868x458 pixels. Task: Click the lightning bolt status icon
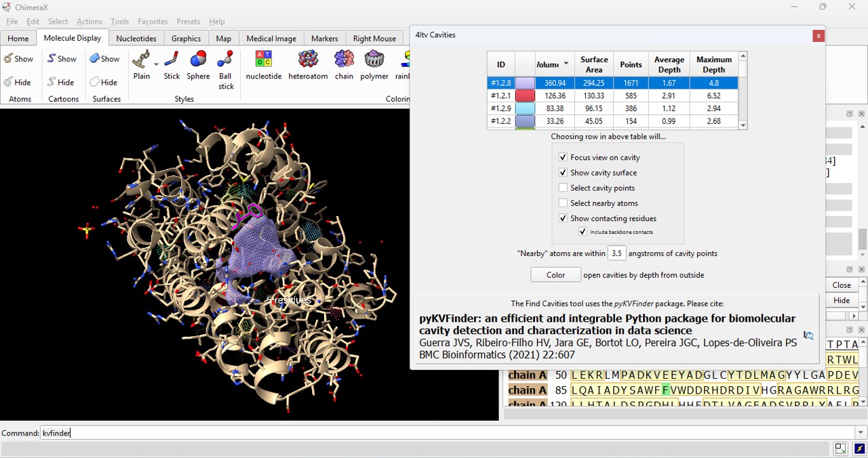pyautogui.click(x=859, y=449)
